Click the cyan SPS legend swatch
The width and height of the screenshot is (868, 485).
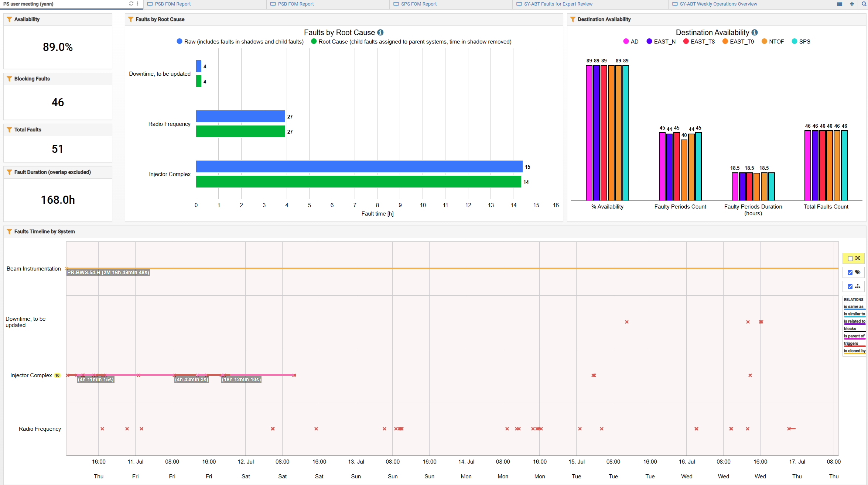tap(794, 41)
